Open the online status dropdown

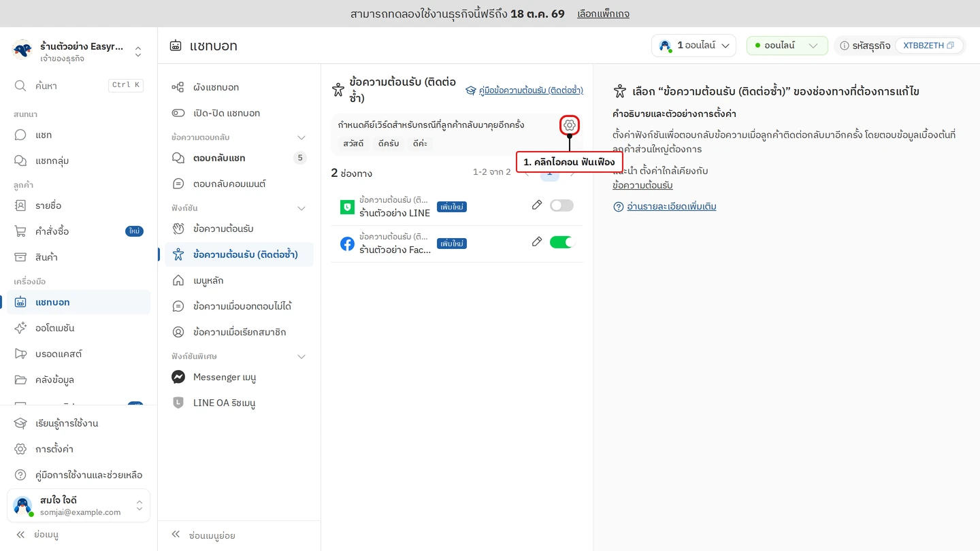pyautogui.click(x=787, y=46)
